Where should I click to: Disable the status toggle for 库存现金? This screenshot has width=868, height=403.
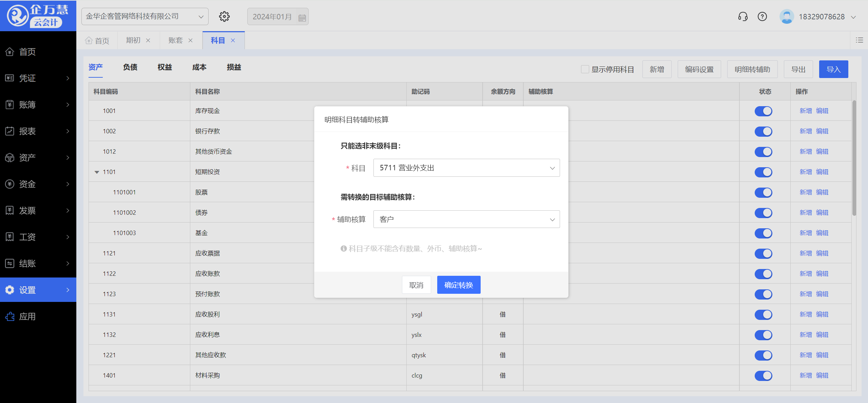pos(764,111)
